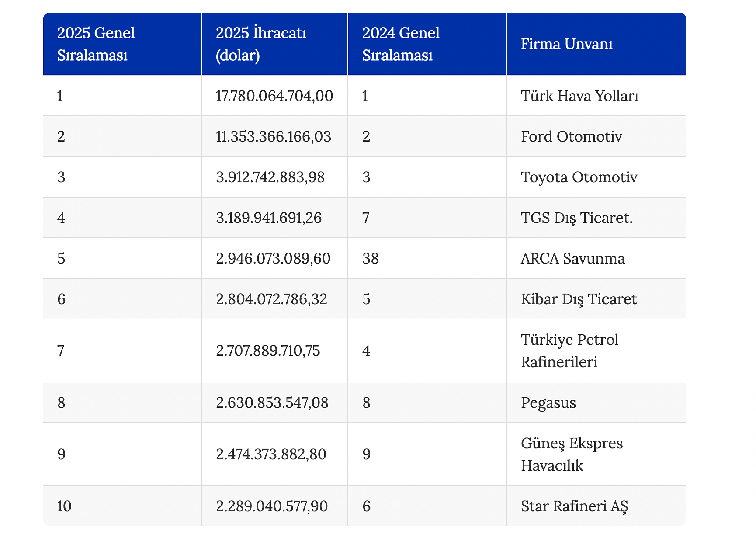Click the Pegasus company name

pyautogui.click(x=548, y=402)
